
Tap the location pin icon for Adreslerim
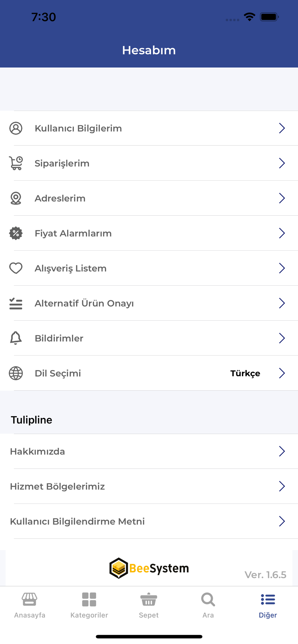16,198
